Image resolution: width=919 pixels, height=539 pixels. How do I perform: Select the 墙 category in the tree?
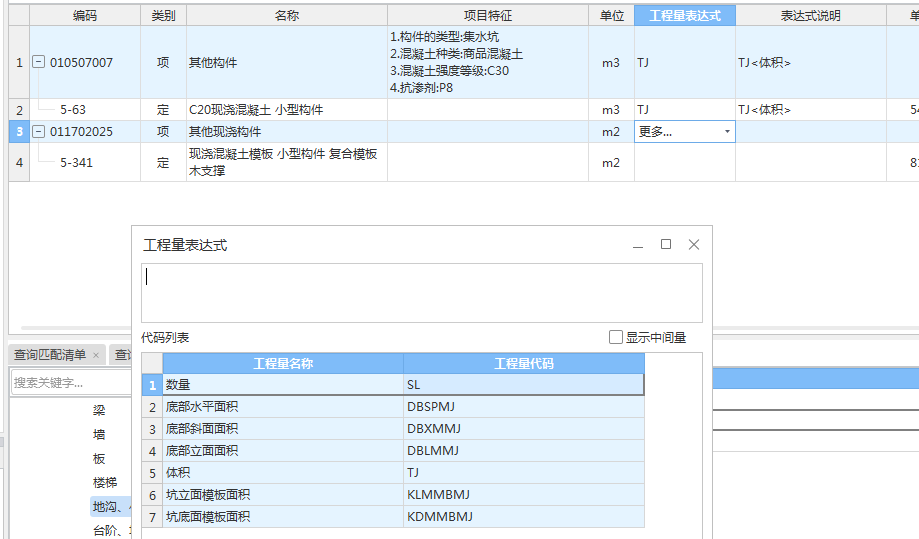point(99,434)
